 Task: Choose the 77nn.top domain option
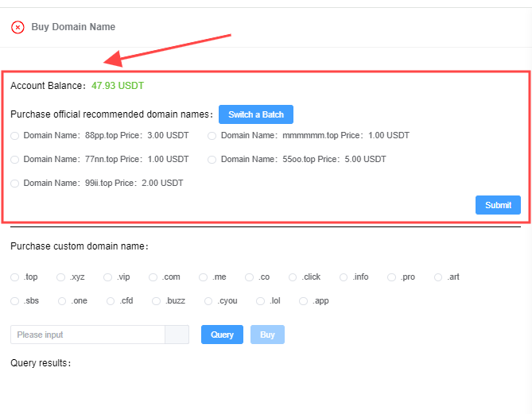click(x=14, y=160)
